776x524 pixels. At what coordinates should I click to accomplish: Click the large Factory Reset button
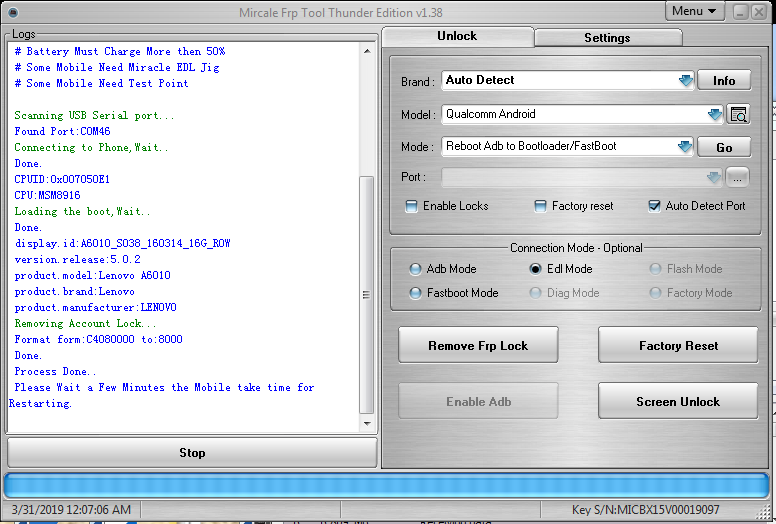pyautogui.click(x=678, y=345)
